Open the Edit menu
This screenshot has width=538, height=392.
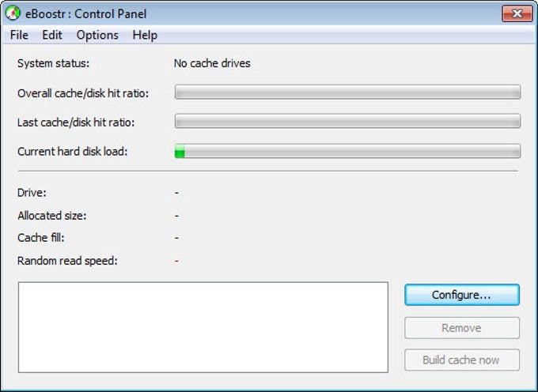tap(52, 35)
